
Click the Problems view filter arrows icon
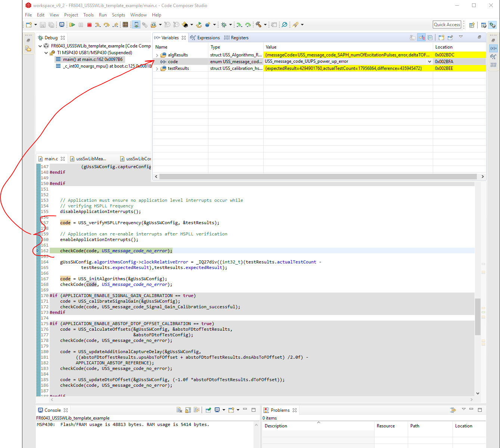(x=453, y=410)
